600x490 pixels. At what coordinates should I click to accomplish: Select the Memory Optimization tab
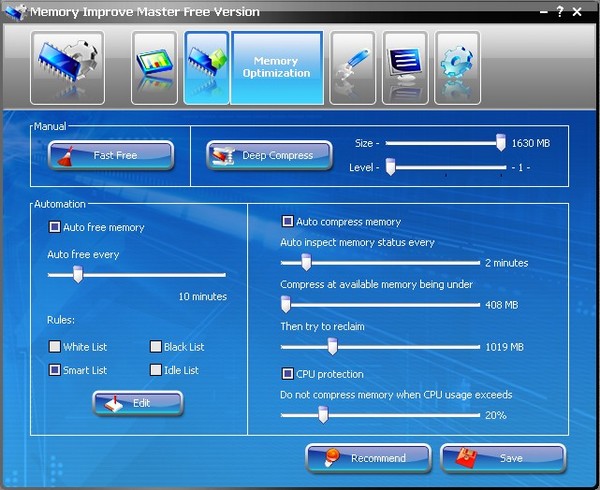[x=276, y=68]
